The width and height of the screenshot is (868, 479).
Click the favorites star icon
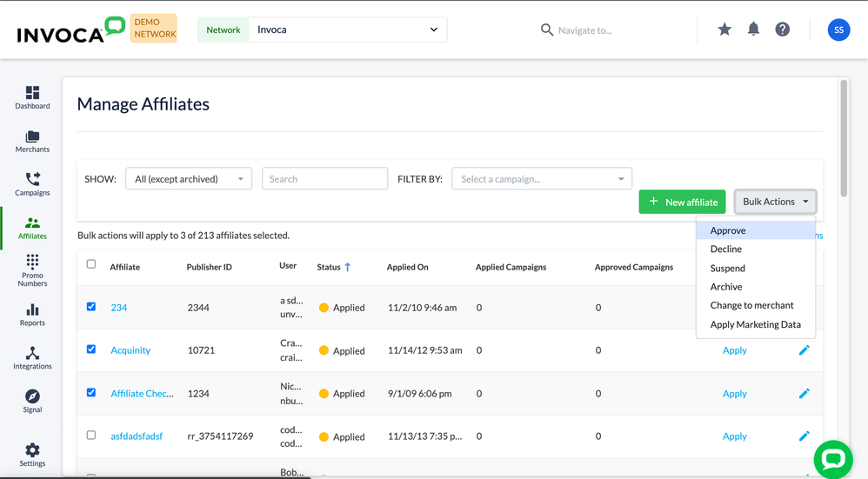click(724, 30)
